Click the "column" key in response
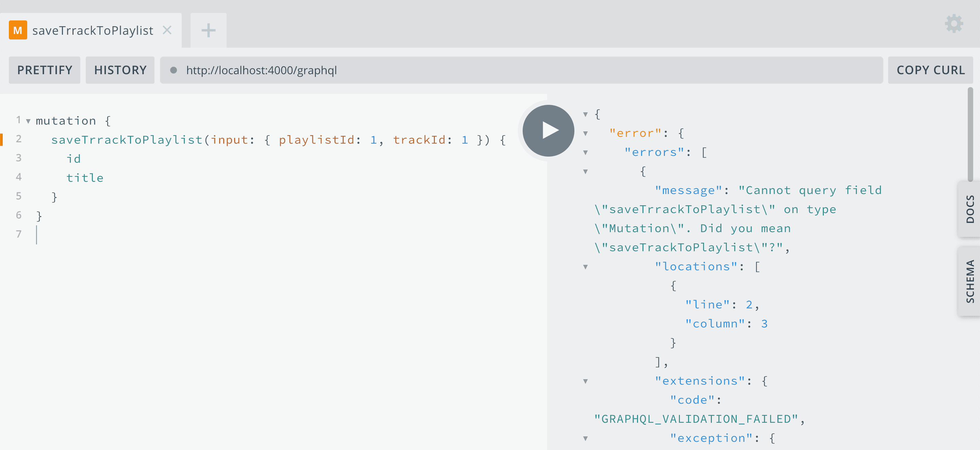Image resolution: width=980 pixels, height=450 pixels. (715, 324)
